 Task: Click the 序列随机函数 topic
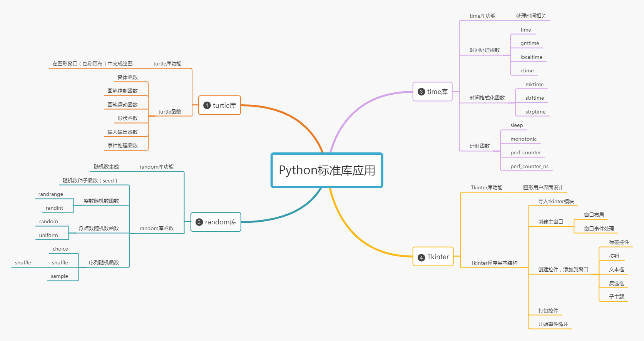click(104, 262)
